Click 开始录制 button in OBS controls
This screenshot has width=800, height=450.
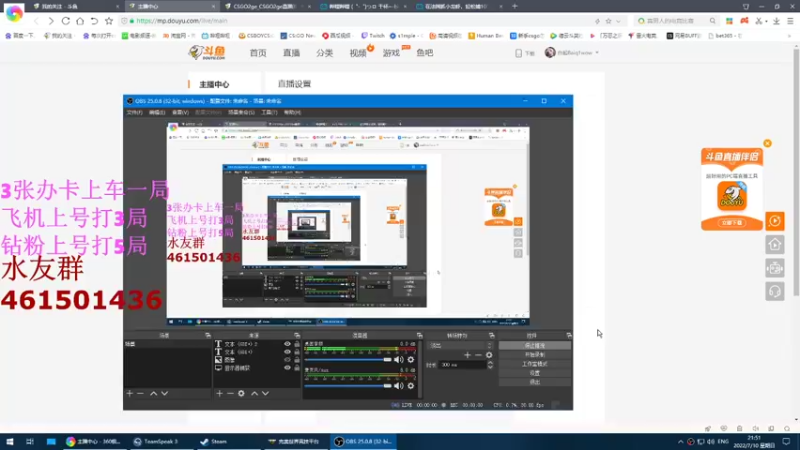[x=535, y=355]
